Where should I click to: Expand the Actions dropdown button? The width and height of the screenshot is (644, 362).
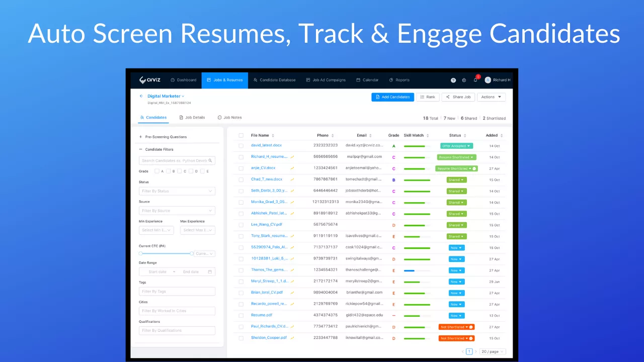coord(491,97)
